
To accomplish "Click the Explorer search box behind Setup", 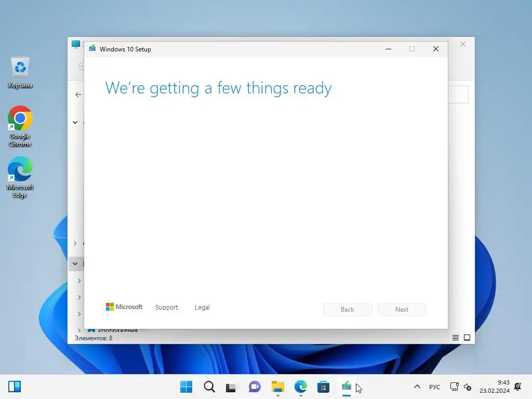I will click(458, 95).
